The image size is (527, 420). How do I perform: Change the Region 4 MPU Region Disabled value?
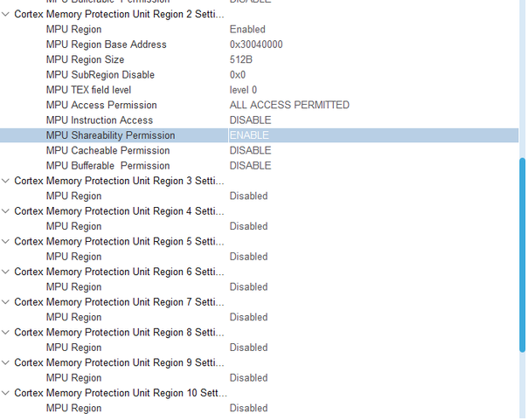(x=248, y=226)
